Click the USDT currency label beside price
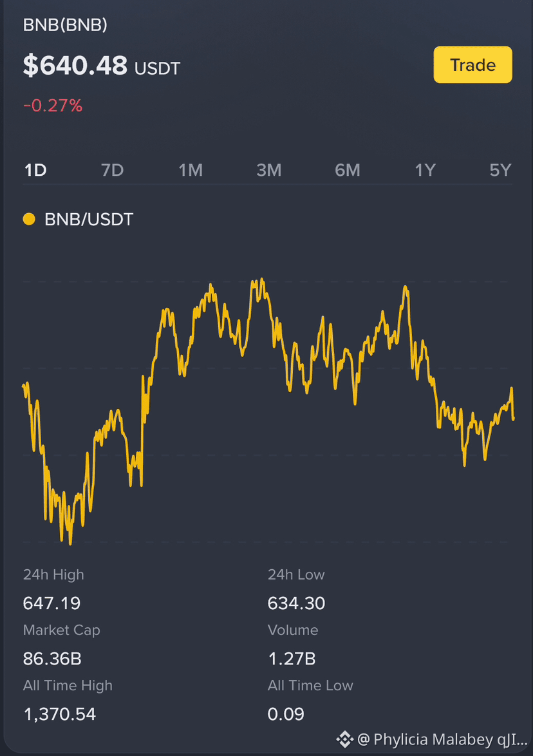The width and height of the screenshot is (533, 756). [x=157, y=68]
